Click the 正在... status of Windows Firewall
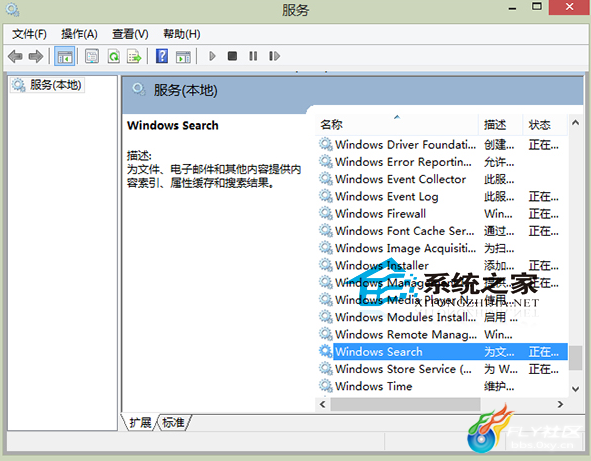 [544, 214]
